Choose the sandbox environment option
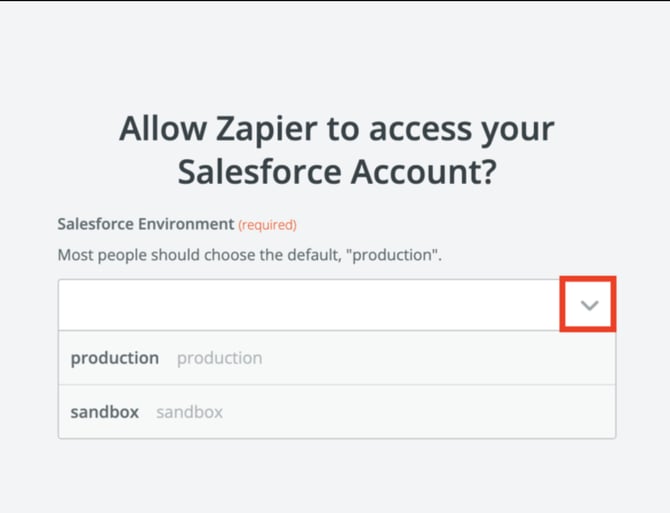 click(x=336, y=412)
